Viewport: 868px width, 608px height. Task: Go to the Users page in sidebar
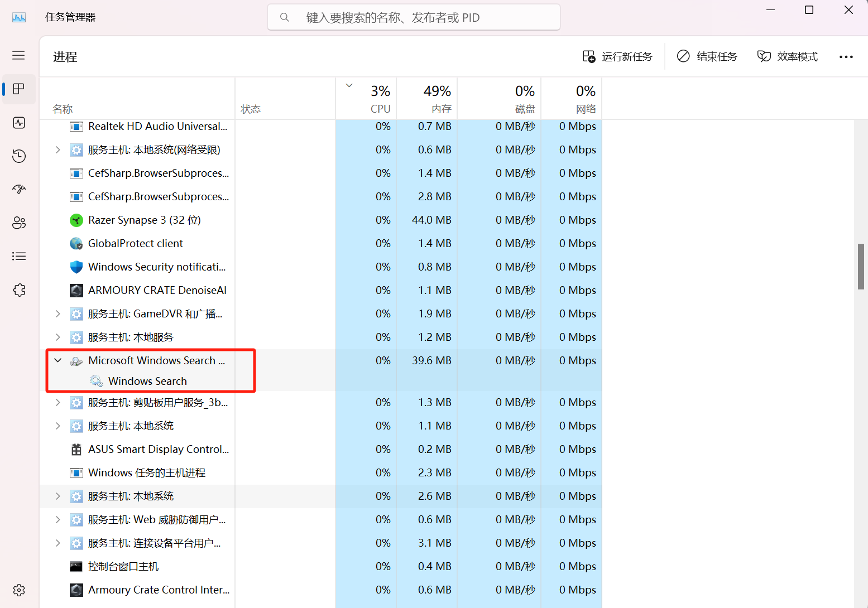[x=19, y=223]
